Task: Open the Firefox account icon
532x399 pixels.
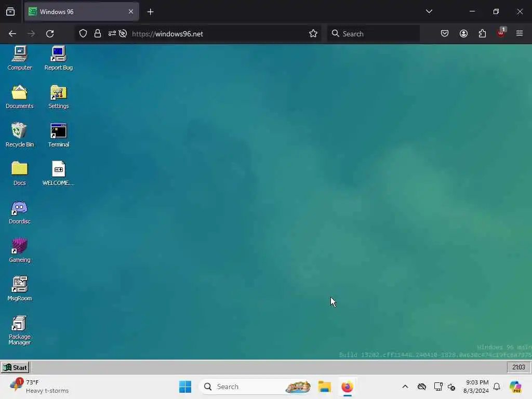Action: click(x=464, y=34)
